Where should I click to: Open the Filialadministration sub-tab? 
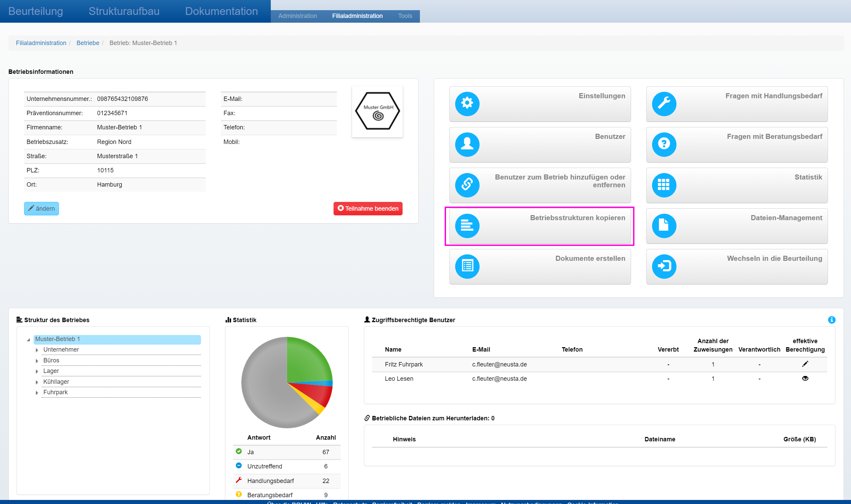pyautogui.click(x=358, y=16)
